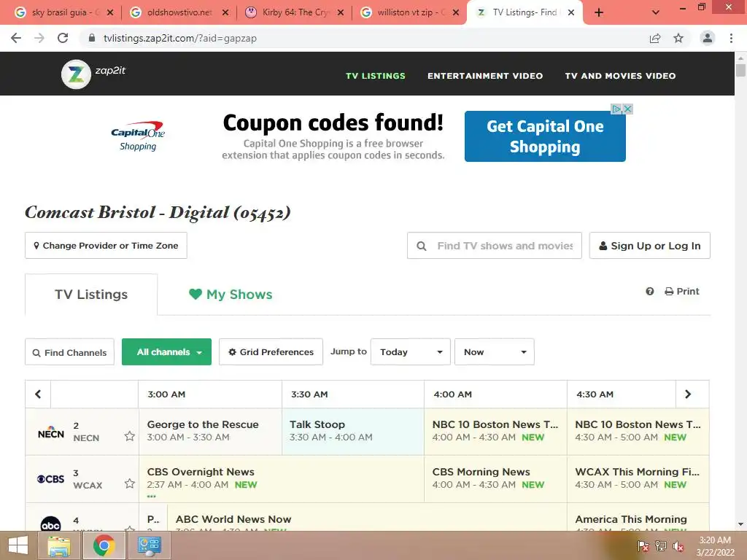Click the zap2it logo icon
747x560 pixels.
coord(76,74)
